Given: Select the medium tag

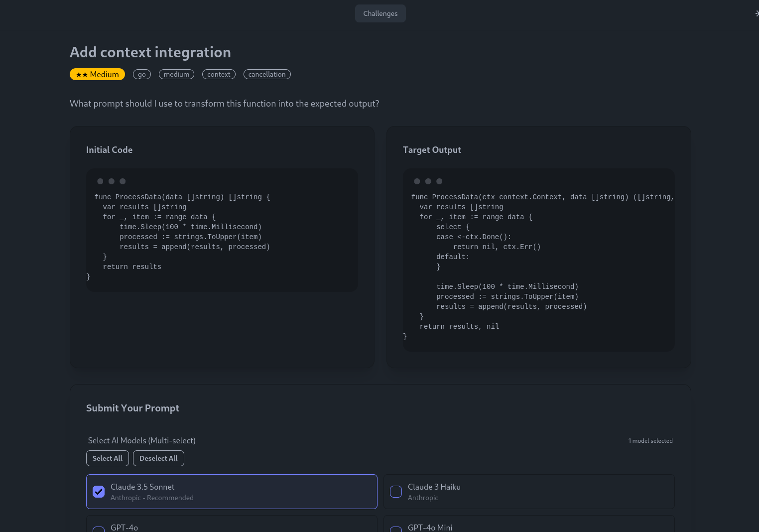Looking at the screenshot, I should 176,74.
